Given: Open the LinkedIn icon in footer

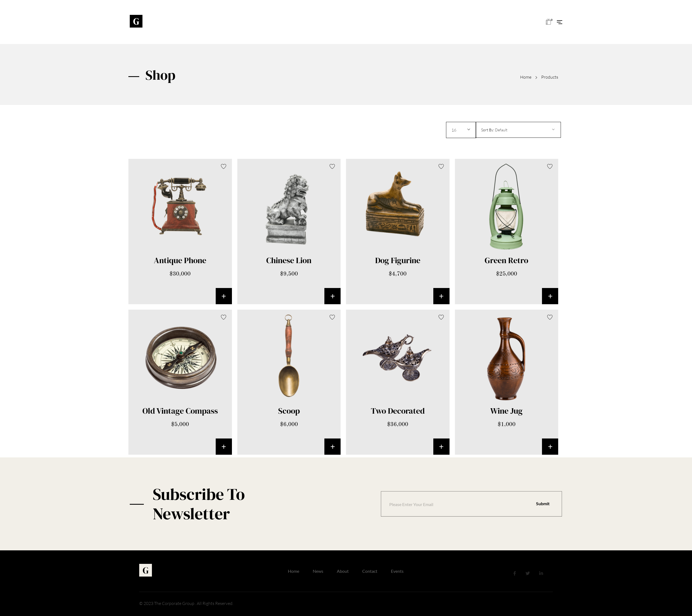Looking at the screenshot, I should click(541, 573).
